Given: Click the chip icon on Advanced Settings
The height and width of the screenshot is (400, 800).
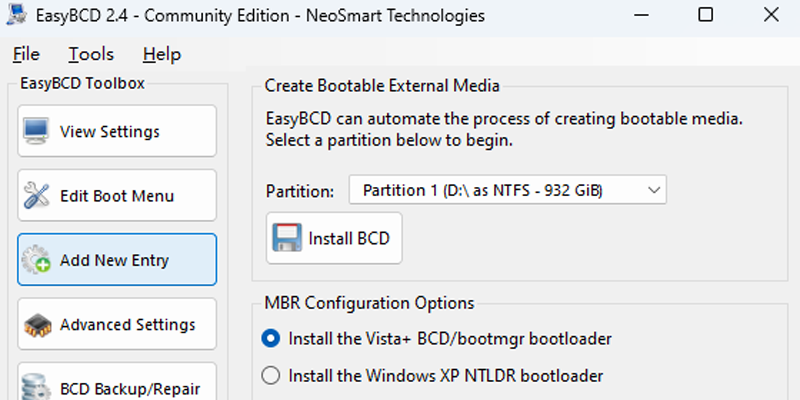Looking at the screenshot, I should point(37,325).
